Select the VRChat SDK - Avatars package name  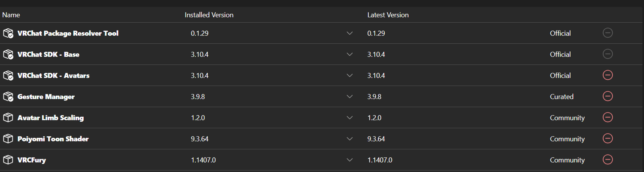[54, 75]
